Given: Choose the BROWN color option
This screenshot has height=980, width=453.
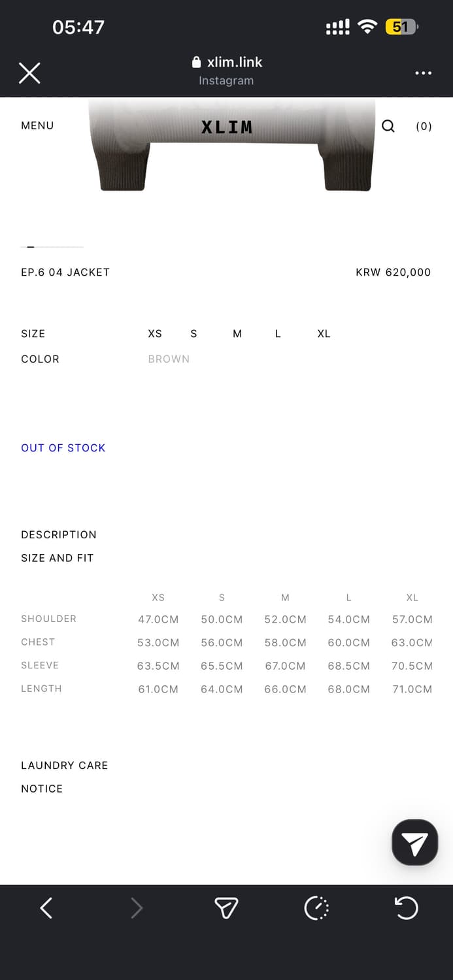Looking at the screenshot, I should click(169, 359).
